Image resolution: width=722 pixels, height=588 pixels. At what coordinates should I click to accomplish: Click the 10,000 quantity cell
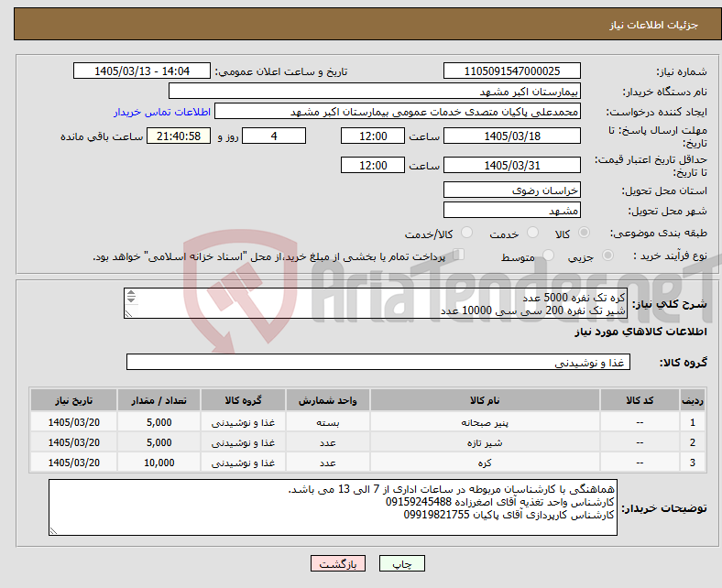[x=159, y=463]
